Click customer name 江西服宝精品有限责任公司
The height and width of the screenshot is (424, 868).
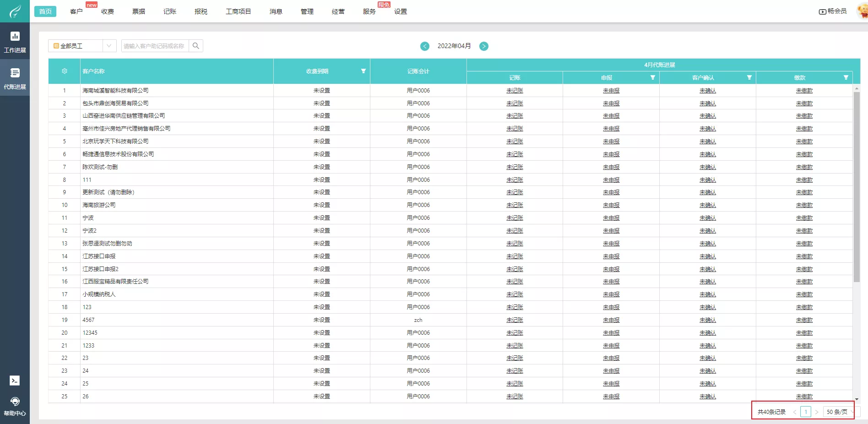coord(115,282)
